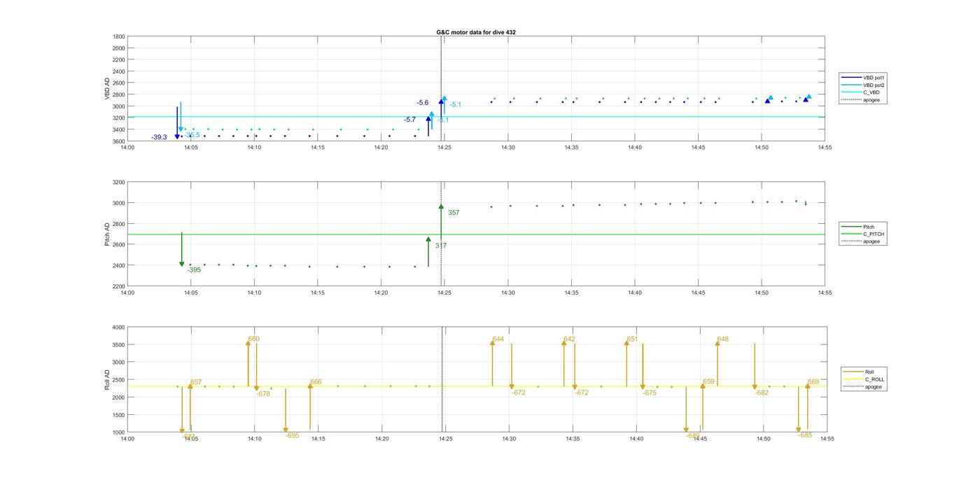Click the title G&C motor data for dive 432
The image size is (980, 485).
476,32
